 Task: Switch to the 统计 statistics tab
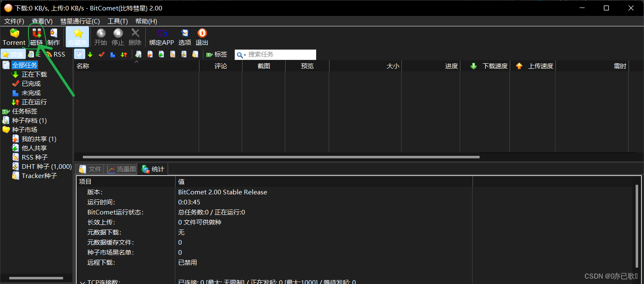[153, 169]
